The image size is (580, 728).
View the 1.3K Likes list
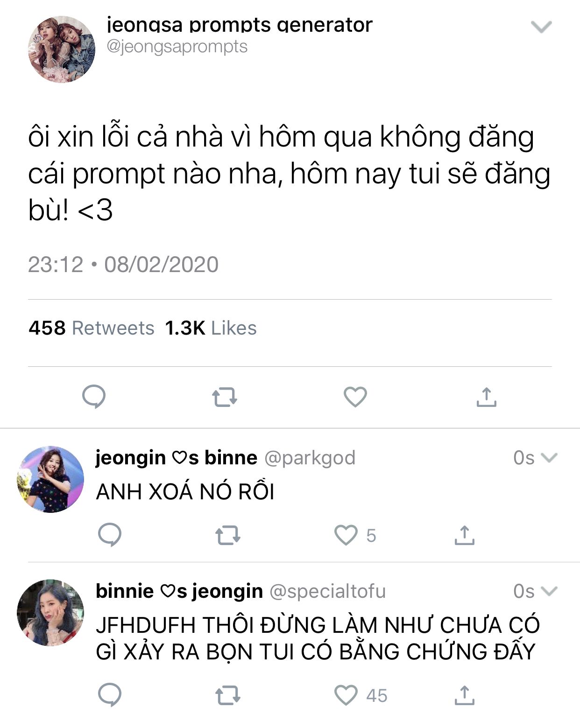pyautogui.click(x=211, y=328)
